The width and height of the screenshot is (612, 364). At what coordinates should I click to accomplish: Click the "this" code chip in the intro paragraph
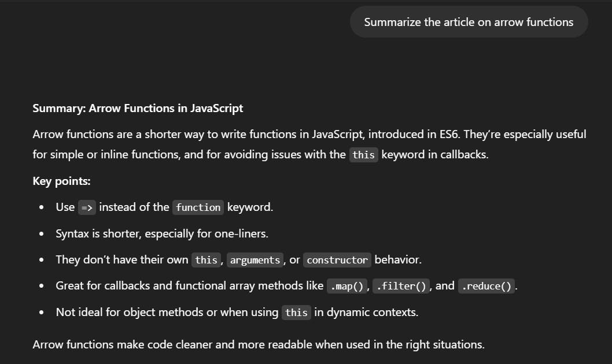coord(363,155)
